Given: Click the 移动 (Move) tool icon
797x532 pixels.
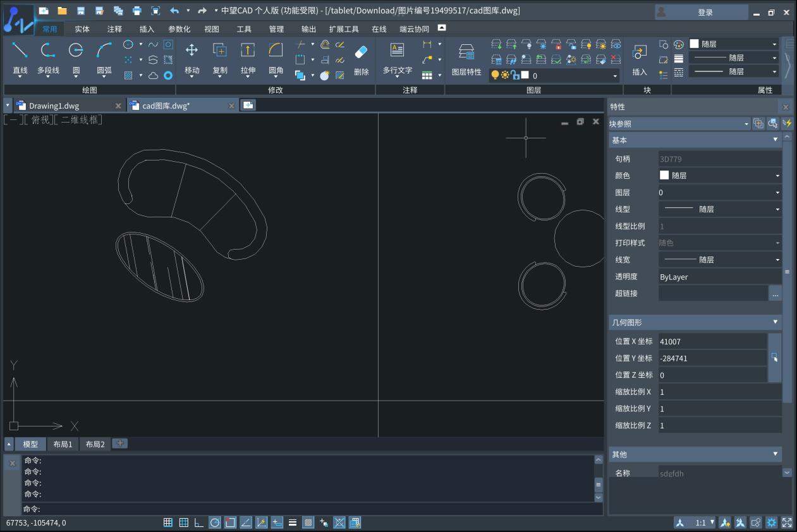Looking at the screenshot, I should pos(192,51).
